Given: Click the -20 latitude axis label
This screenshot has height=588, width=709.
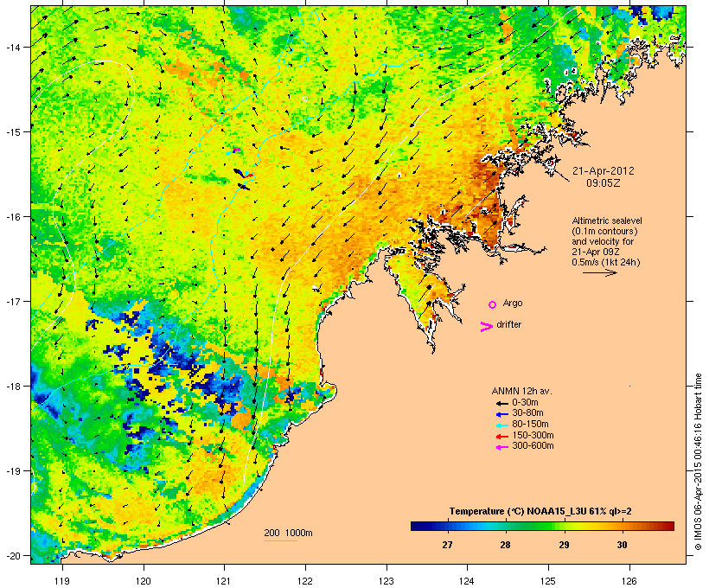Looking at the screenshot, I should tap(12, 555).
